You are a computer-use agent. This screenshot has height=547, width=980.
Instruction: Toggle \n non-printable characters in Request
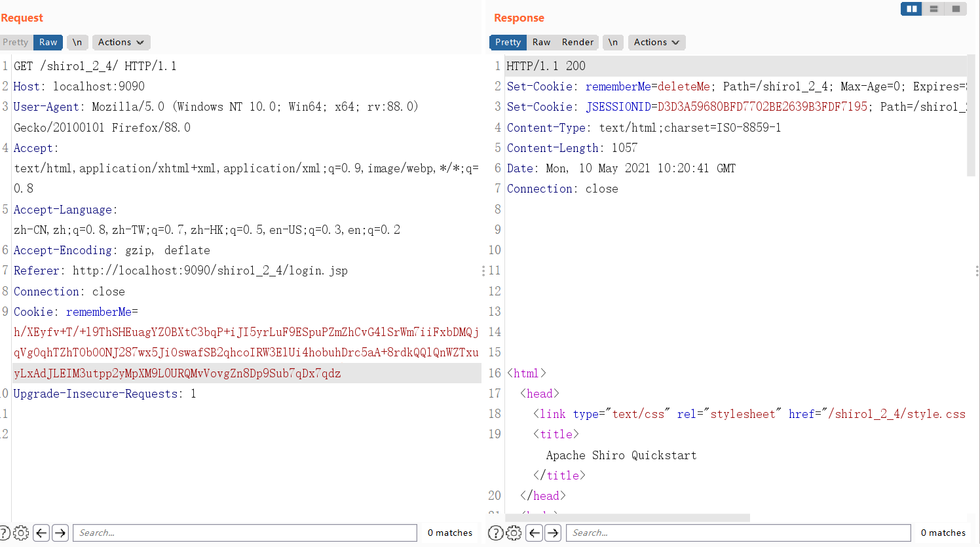[77, 42]
